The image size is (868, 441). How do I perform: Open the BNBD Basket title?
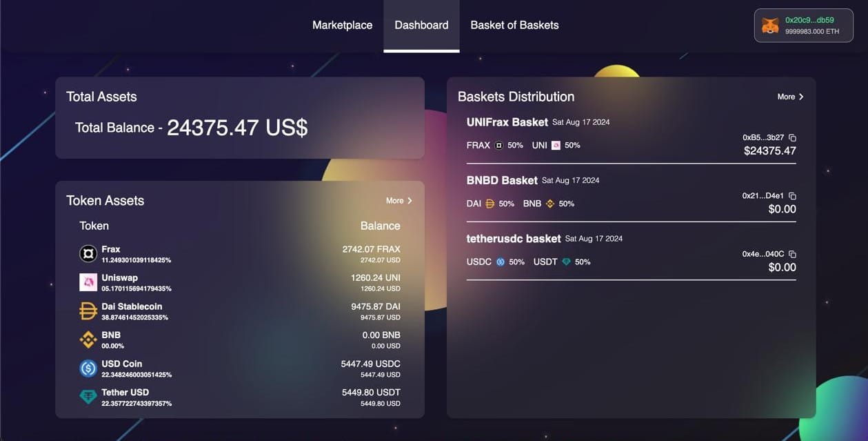(502, 180)
